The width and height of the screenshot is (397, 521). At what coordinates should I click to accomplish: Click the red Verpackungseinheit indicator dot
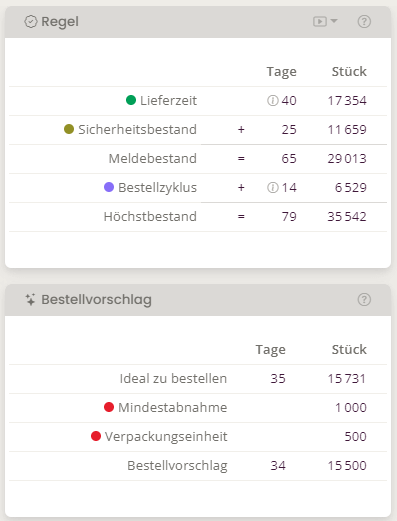(x=96, y=436)
